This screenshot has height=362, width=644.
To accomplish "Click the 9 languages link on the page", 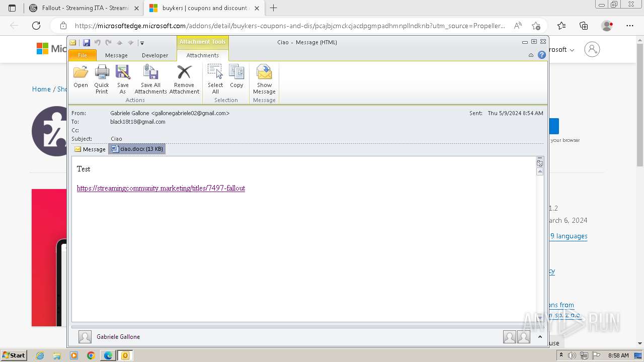I will click(569, 236).
